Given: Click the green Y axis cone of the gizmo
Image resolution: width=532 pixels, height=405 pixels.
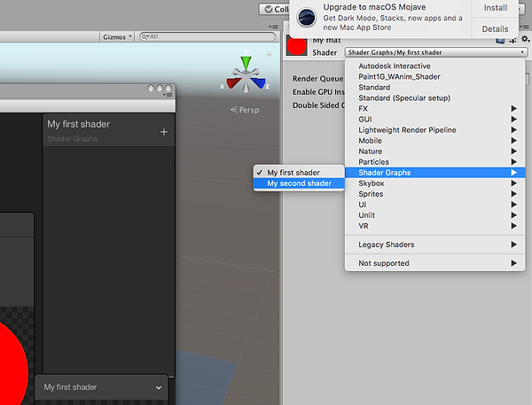Looking at the screenshot, I should tap(246, 63).
